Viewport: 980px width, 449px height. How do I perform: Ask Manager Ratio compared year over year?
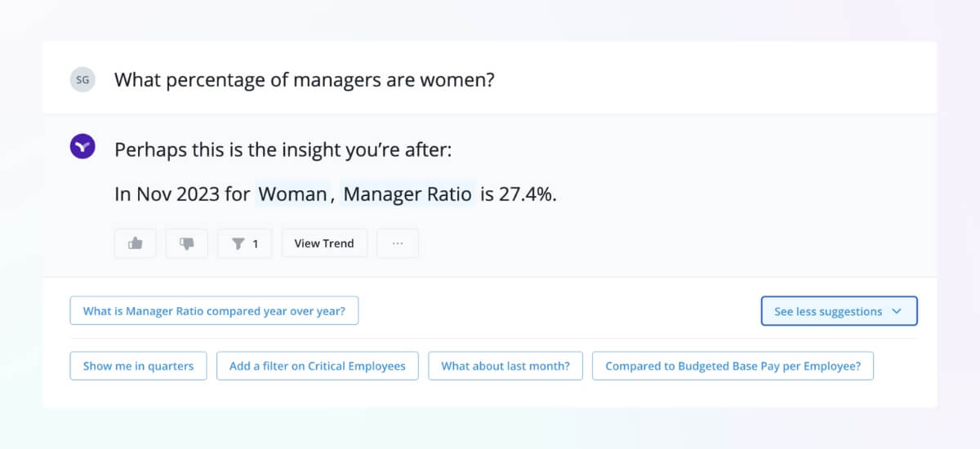(x=214, y=311)
